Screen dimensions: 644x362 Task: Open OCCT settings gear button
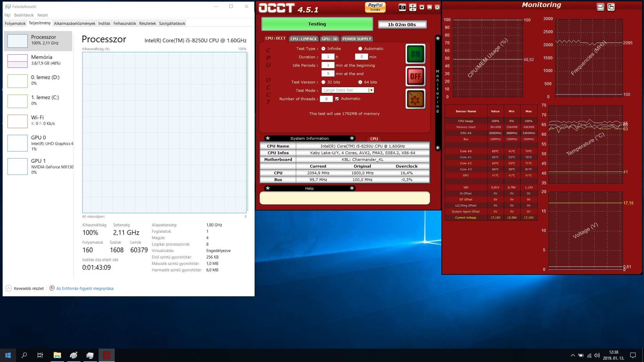click(415, 99)
